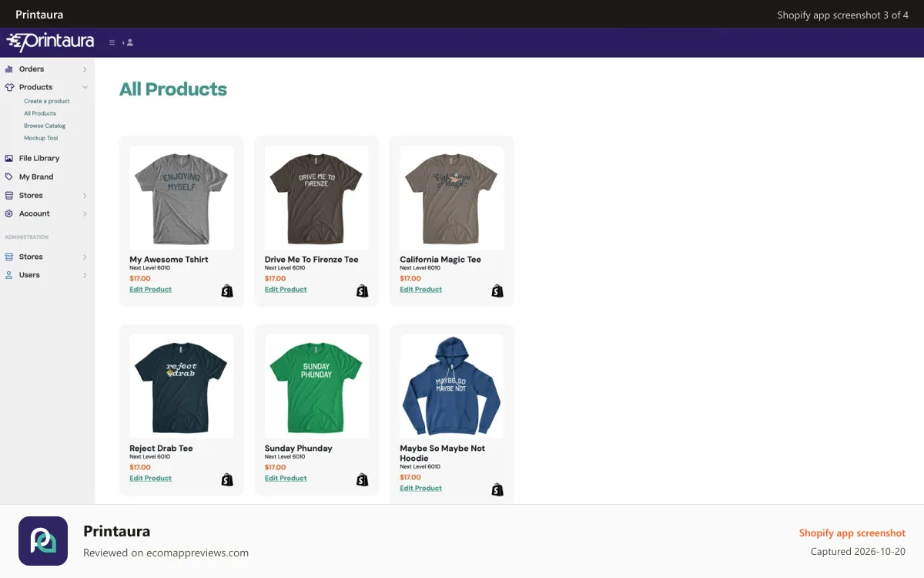Open Create a product submenu item

coord(47,101)
